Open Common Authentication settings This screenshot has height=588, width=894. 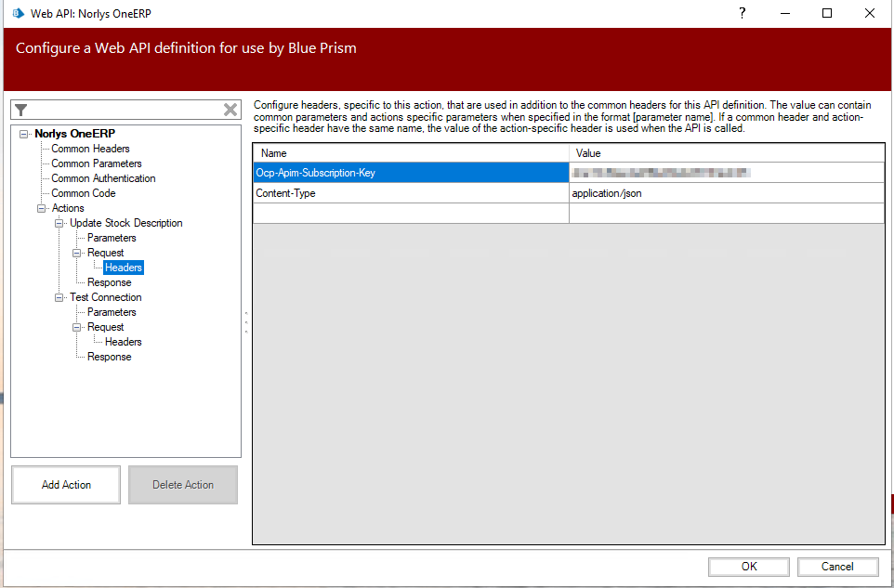[x=103, y=178]
